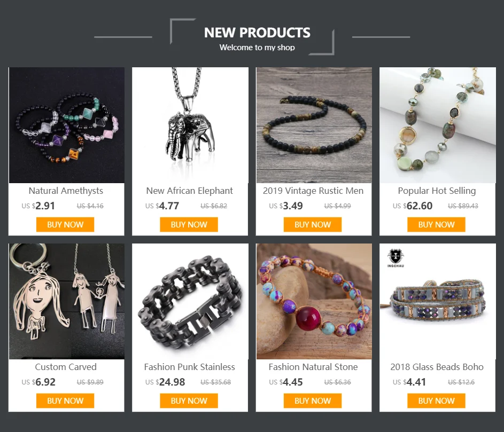Open the Punk Stainless chain bracelet image

(x=190, y=301)
